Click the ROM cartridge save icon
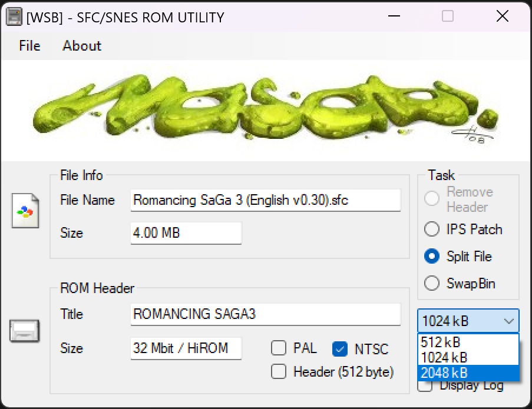 [25, 331]
